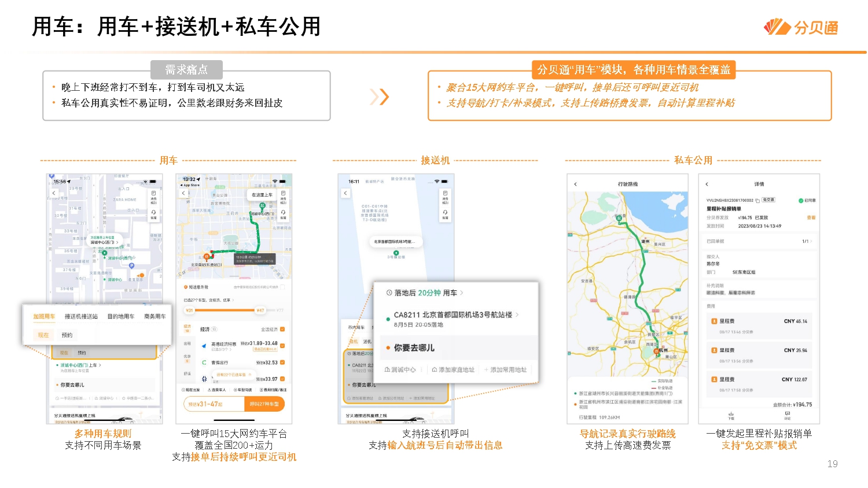Click the back arrow on the 详情 screen
Screen dimensions: 868x488
point(707,184)
